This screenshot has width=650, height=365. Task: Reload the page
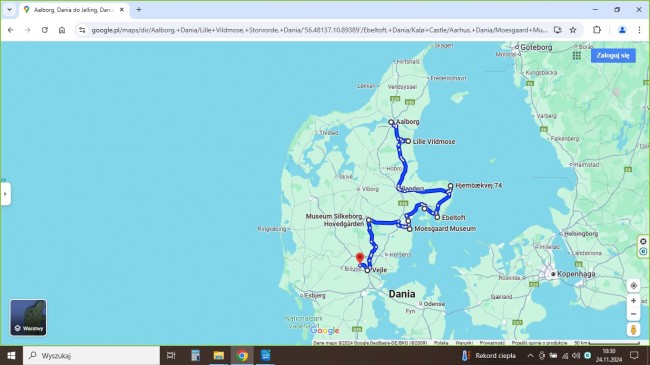tap(45, 30)
